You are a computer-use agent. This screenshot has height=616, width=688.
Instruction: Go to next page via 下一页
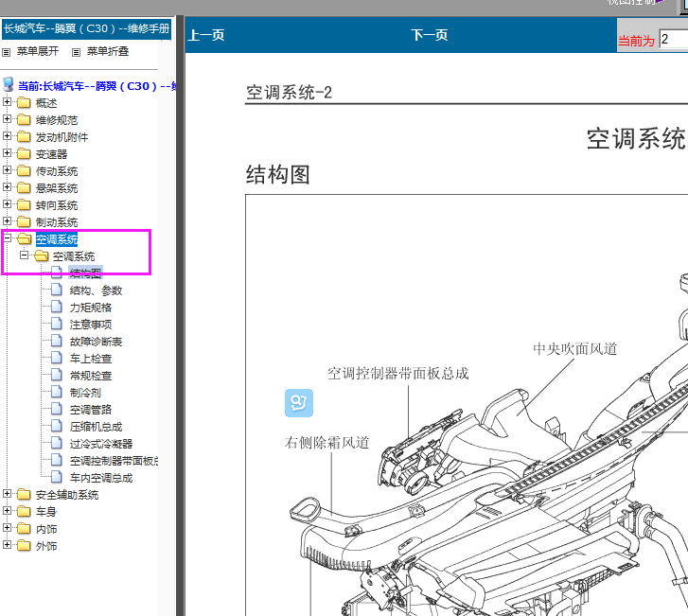coord(429,35)
